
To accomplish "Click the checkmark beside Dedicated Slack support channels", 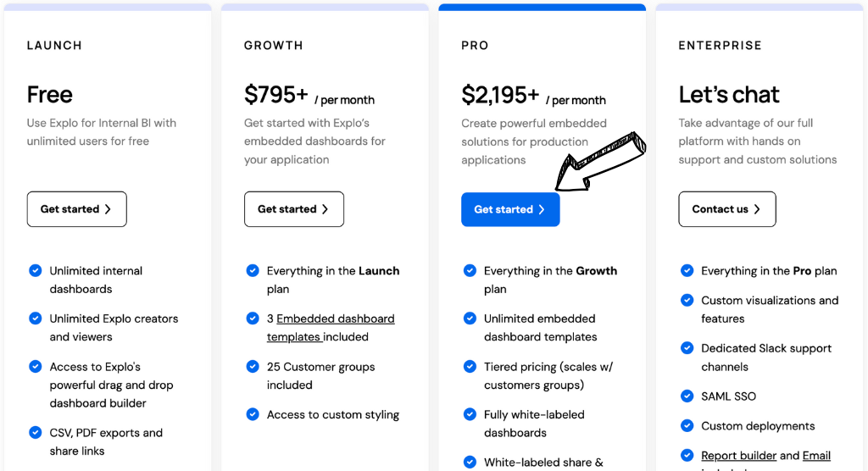I will pos(687,348).
